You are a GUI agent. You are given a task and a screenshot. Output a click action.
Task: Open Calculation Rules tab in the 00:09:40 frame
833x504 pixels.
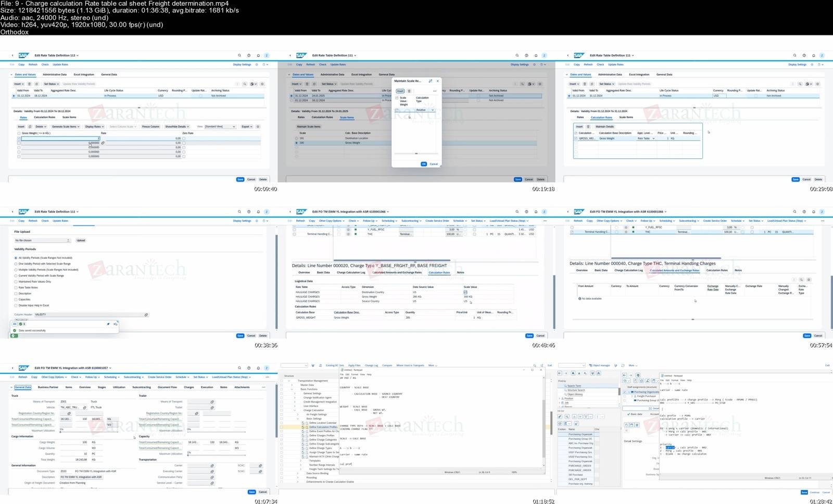click(45, 117)
